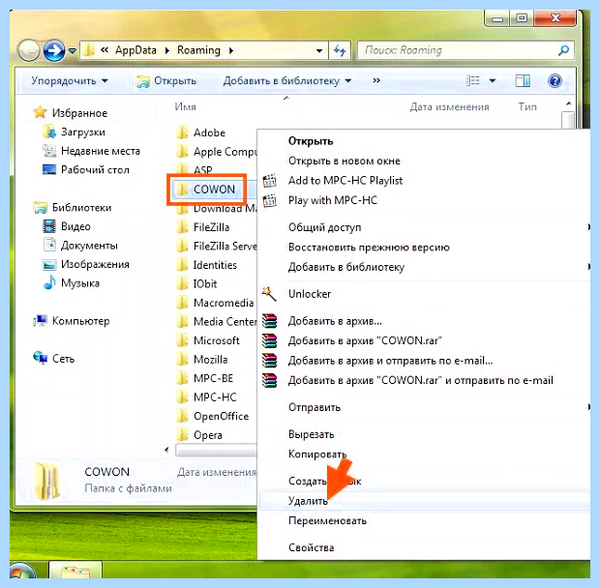Click the Forward navigation arrow button

pyautogui.click(x=54, y=50)
